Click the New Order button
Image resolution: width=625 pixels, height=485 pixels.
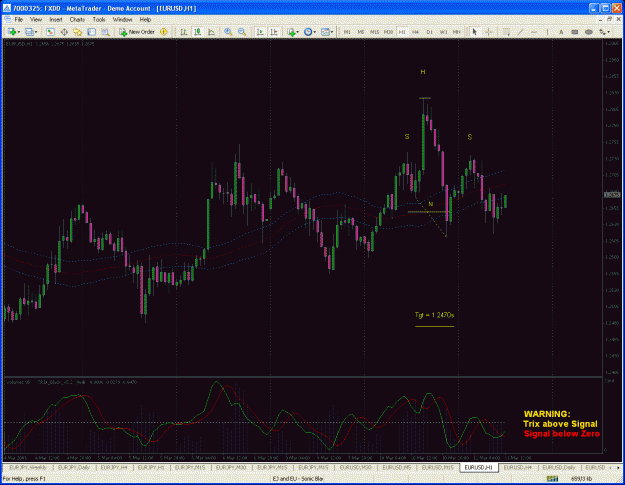[x=137, y=32]
